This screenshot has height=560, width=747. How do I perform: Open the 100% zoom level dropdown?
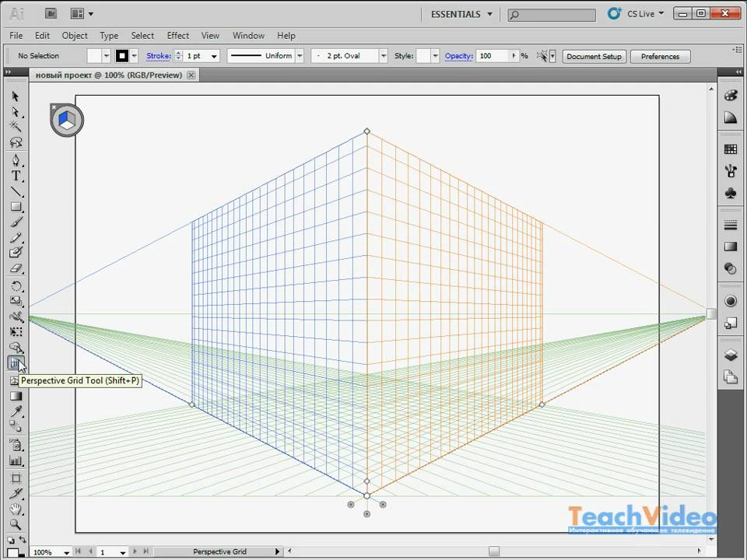click(66, 552)
